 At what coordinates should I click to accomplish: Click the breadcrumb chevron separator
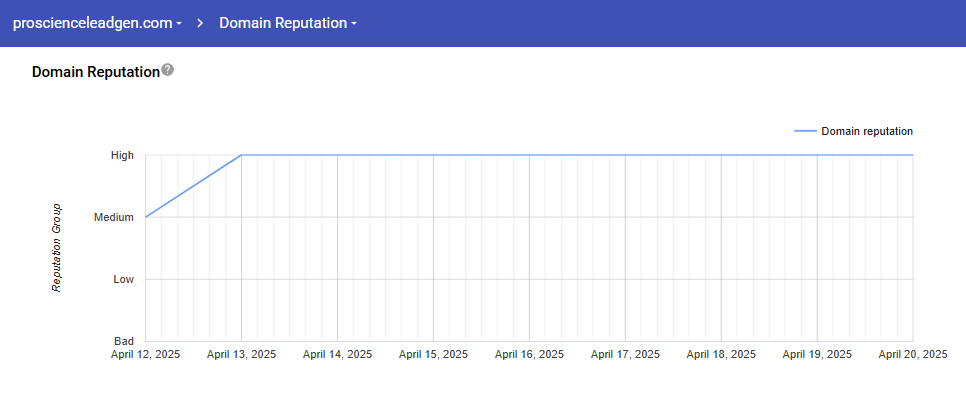coord(200,22)
